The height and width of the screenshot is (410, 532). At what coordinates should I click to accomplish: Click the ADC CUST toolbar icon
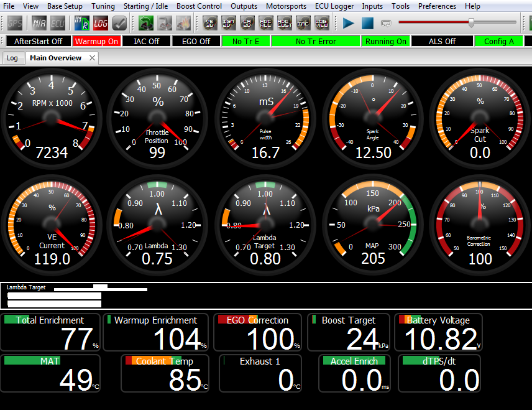[x=285, y=24]
